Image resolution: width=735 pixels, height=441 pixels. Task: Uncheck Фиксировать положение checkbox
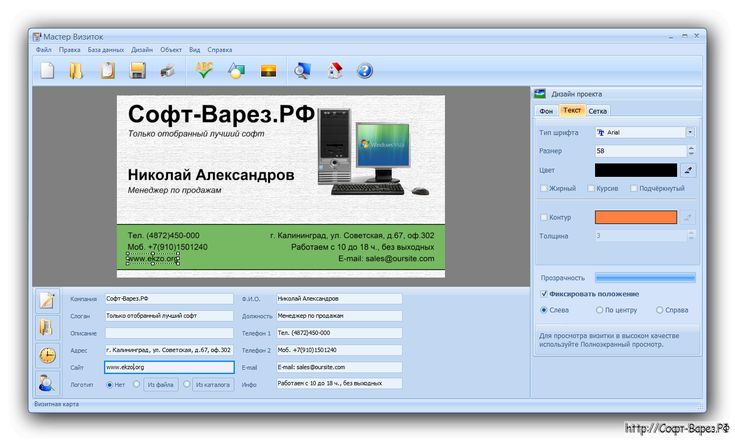(x=544, y=294)
